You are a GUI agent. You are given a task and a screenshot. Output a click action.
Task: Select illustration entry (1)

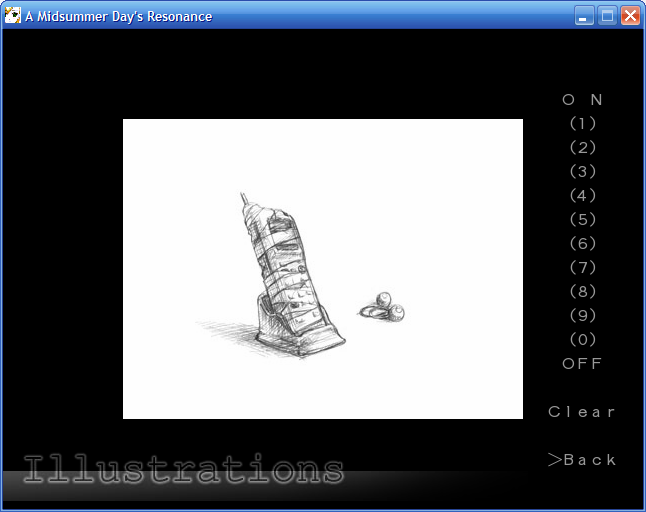583,124
